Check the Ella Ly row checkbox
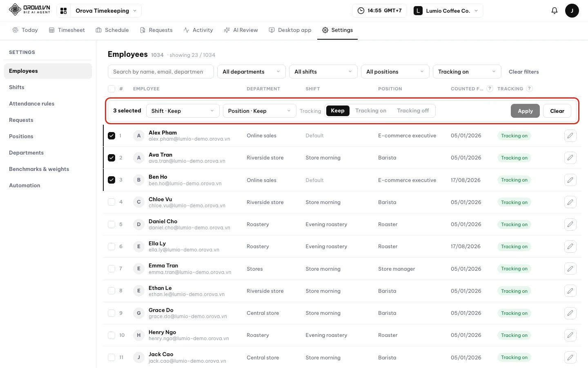588x368 pixels. pos(111,247)
